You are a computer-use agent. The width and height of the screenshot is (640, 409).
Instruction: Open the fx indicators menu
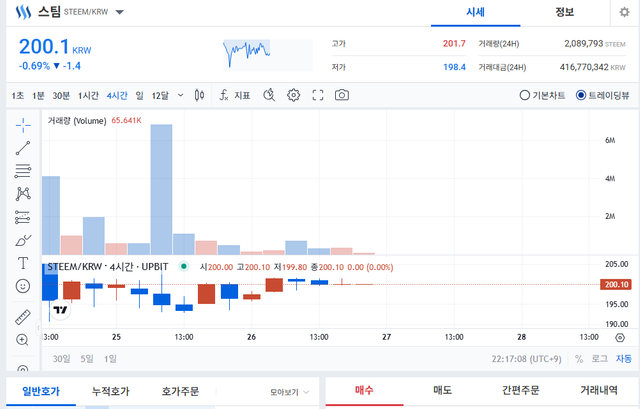coord(224,95)
